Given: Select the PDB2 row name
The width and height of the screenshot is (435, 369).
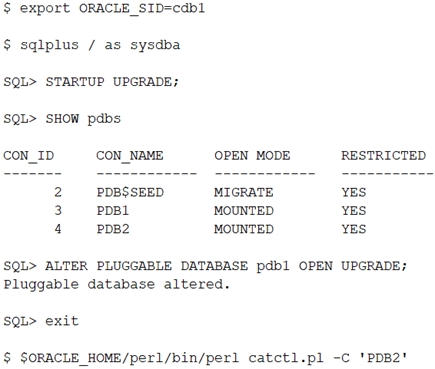Looking at the screenshot, I should click(x=113, y=229).
